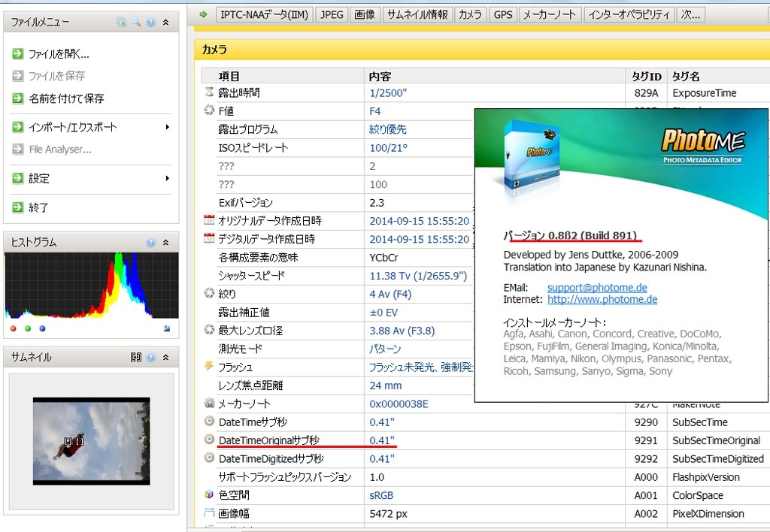The width and height of the screenshot is (770, 532).
Task: Jump to JPEG section tab
Action: point(332,15)
